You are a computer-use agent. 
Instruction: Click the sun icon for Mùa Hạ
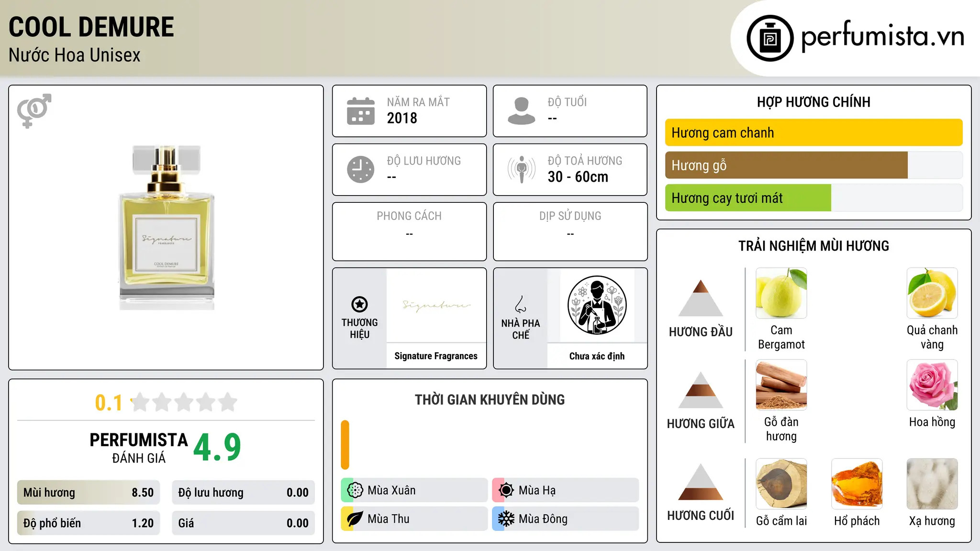[x=506, y=490]
